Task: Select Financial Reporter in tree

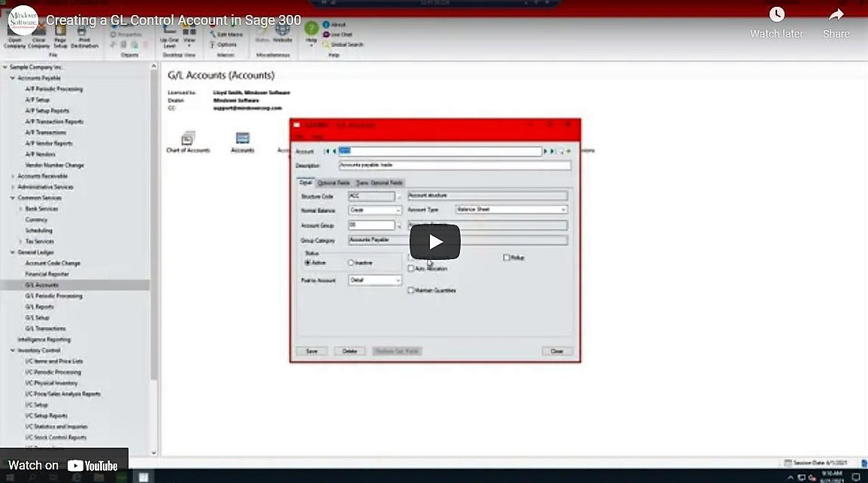Action: (x=47, y=274)
